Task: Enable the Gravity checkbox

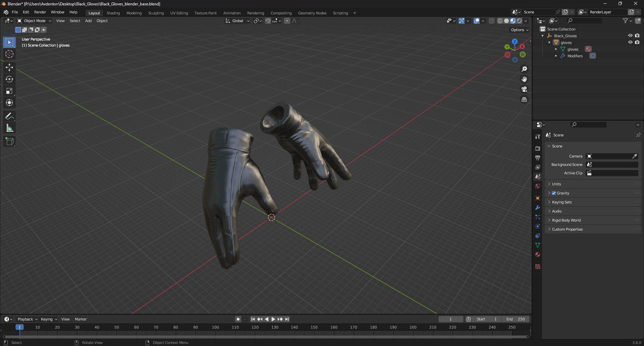Action: point(554,193)
